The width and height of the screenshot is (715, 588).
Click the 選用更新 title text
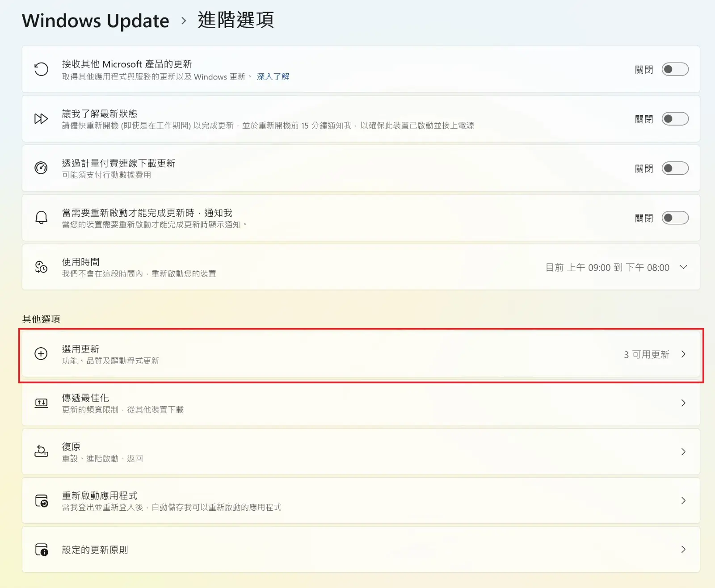80,349
